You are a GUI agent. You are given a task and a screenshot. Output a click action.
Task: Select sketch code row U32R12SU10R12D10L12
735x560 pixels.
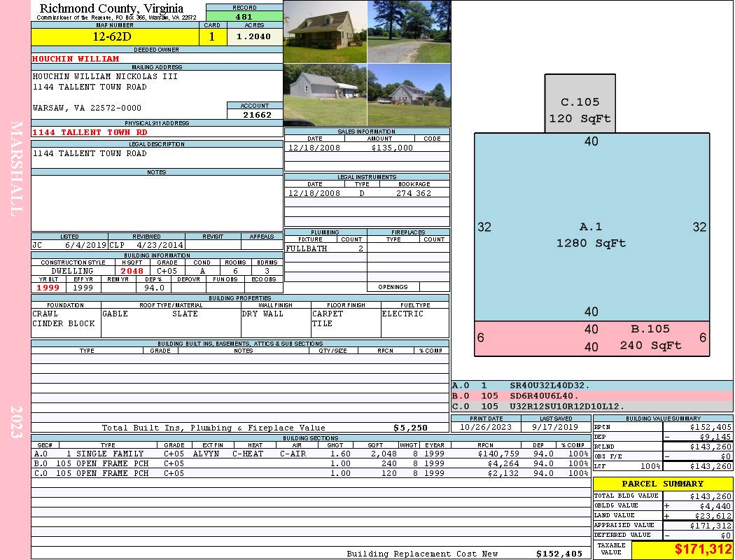pyautogui.click(x=591, y=406)
